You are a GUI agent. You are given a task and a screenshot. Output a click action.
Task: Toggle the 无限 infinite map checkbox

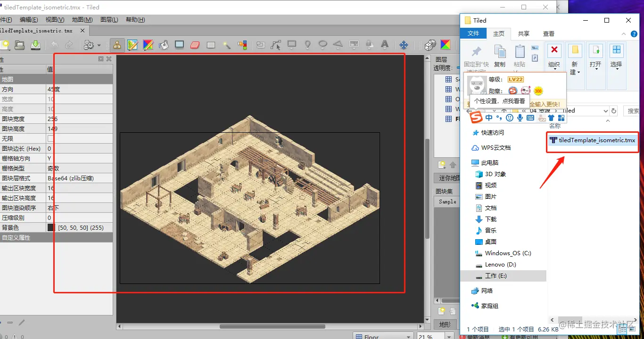point(50,138)
